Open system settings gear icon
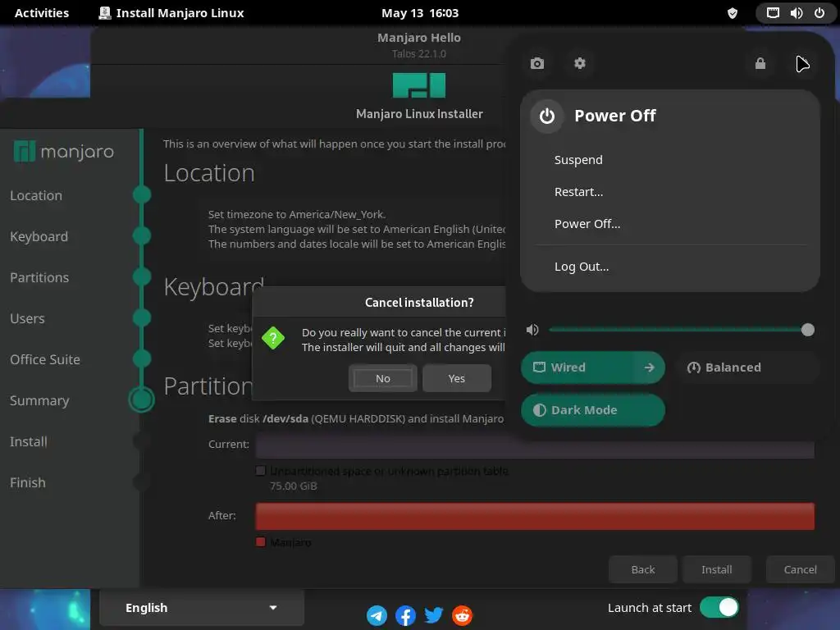Viewport: 840px width, 630px height. [x=580, y=63]
